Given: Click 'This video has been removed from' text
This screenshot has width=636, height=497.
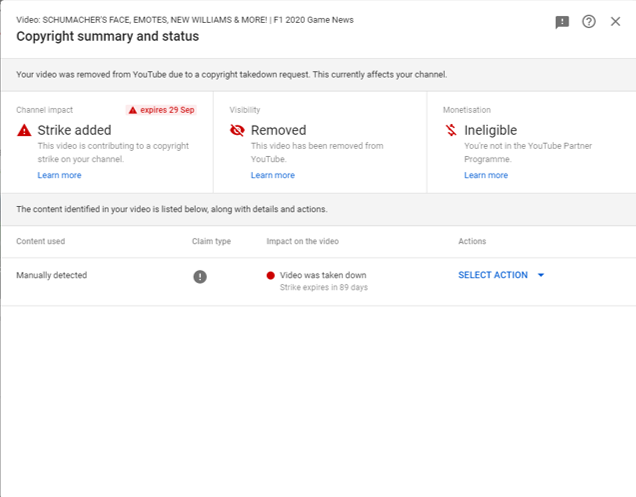Looking at the screenshot, I should 317,146.
